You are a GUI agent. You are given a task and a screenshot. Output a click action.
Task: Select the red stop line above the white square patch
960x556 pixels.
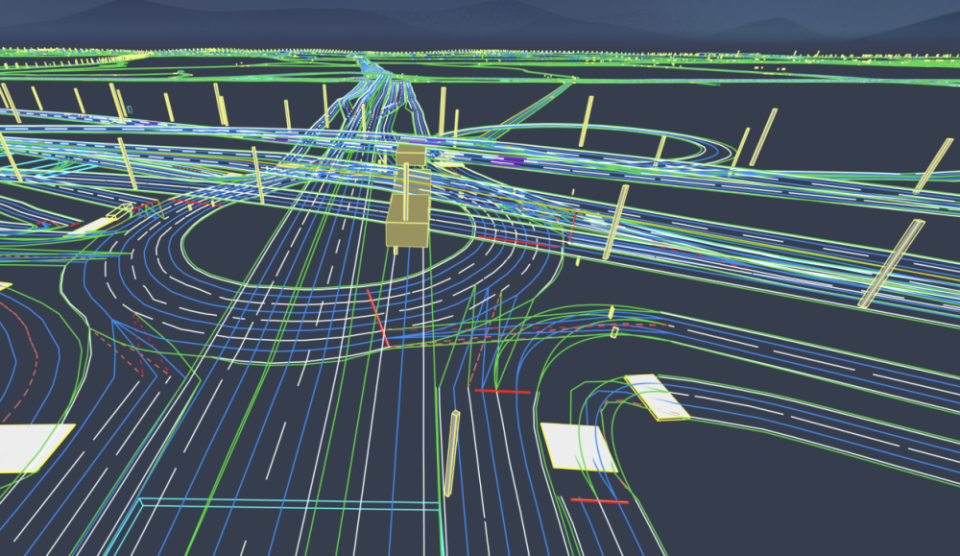(x=502, y=391)
